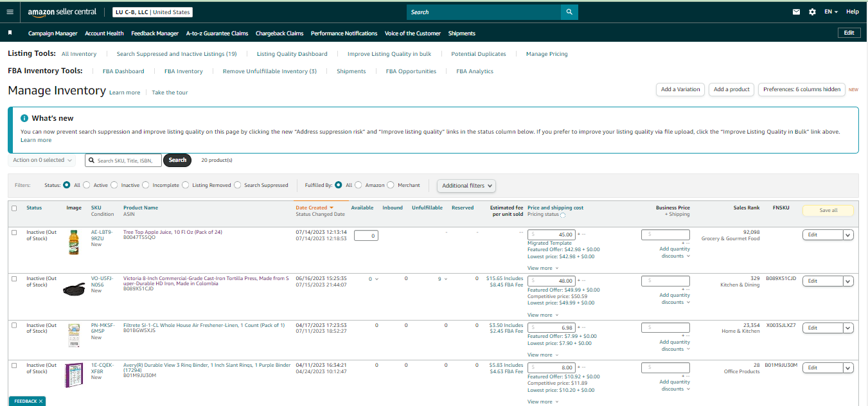The image size is (868, 406).
Task: Open Edit dropdown arrow for Filtrete
Action: 848,328
